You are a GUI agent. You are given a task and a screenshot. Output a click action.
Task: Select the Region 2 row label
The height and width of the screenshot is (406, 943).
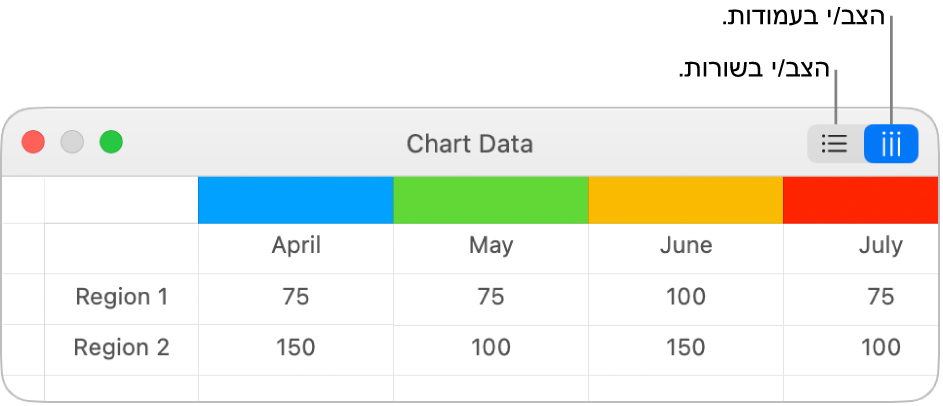[122, 348]
